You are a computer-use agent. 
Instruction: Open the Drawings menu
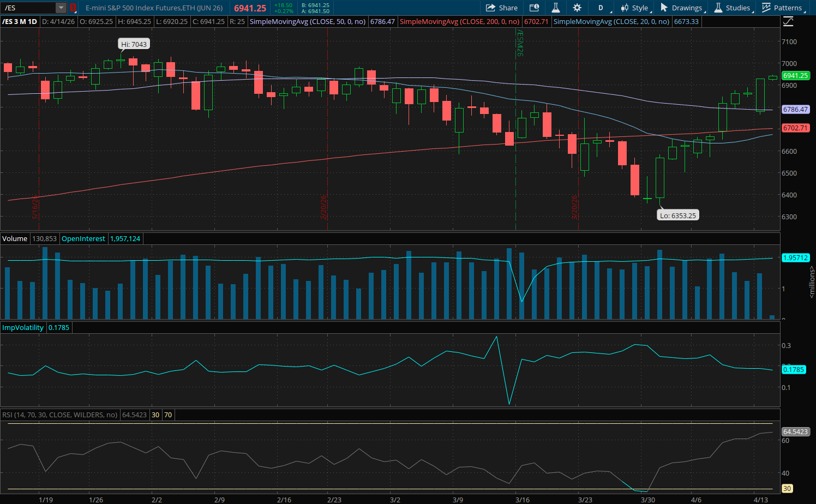click(687, 8)
